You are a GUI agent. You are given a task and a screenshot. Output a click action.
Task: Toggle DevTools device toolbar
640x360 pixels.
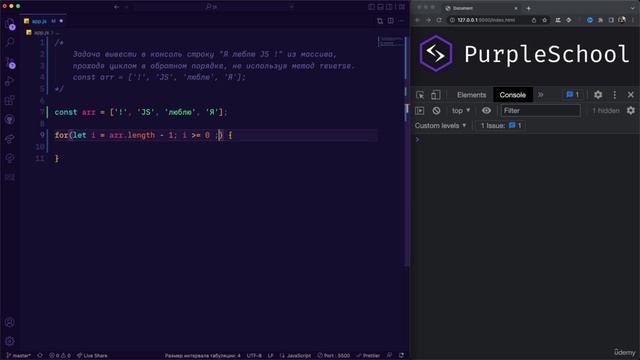click(x=436, y=95)
